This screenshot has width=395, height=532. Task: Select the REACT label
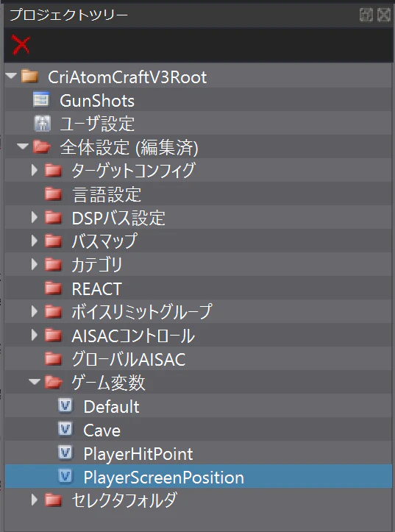[96, 289]
